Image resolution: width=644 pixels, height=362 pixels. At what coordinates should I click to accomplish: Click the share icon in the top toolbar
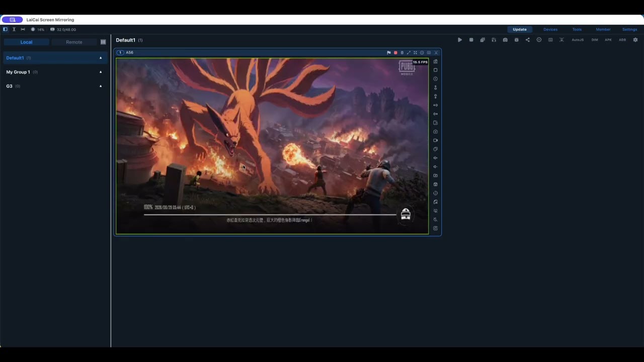[528, 40]
